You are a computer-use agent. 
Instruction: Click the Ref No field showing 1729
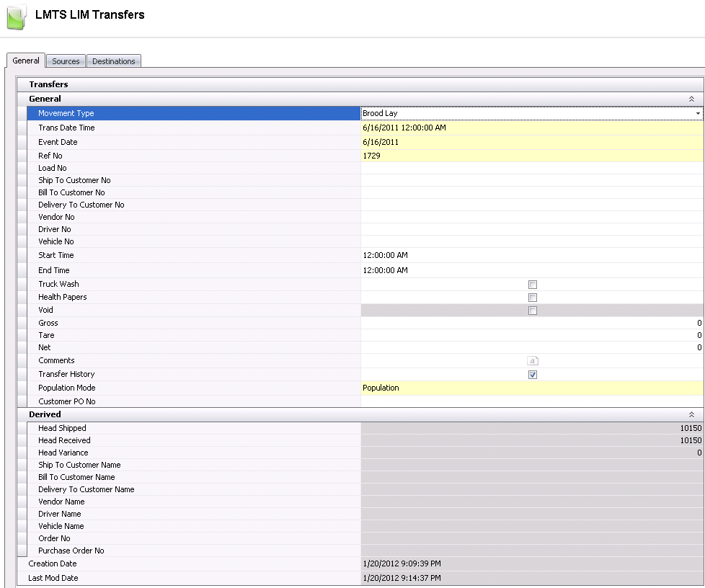click(531, 156)
